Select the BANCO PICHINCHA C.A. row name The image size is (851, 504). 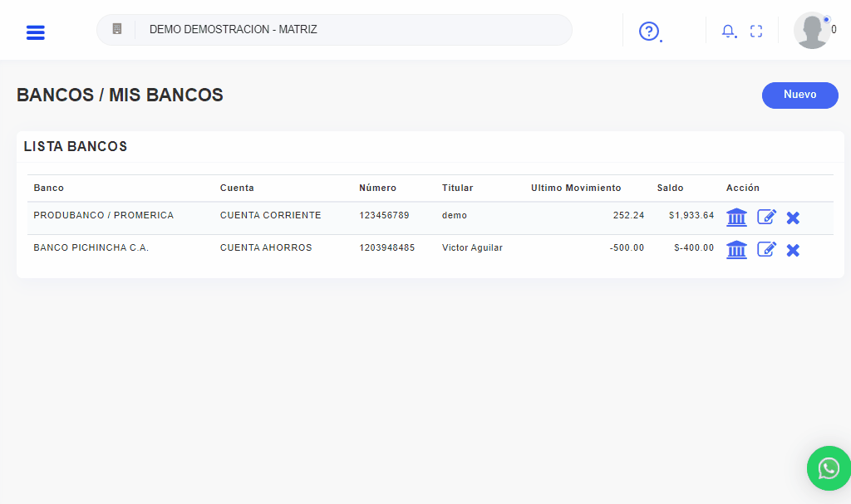(x=91, y=247)
